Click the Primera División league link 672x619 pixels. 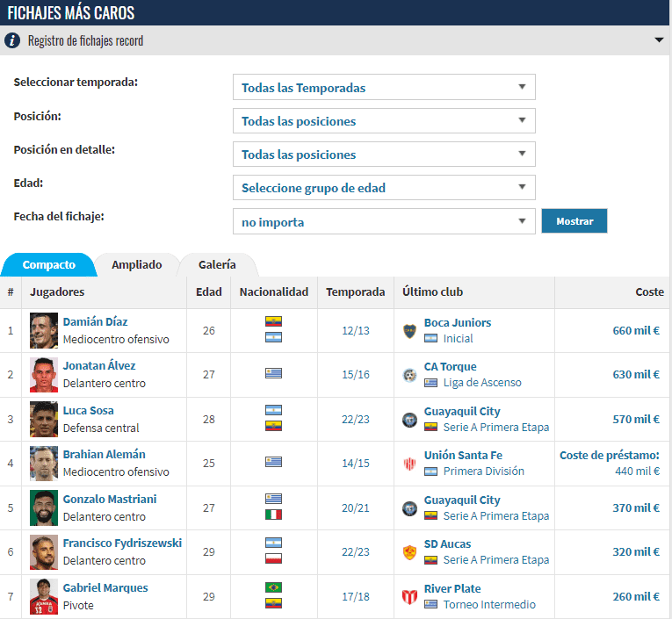point(483,471)
